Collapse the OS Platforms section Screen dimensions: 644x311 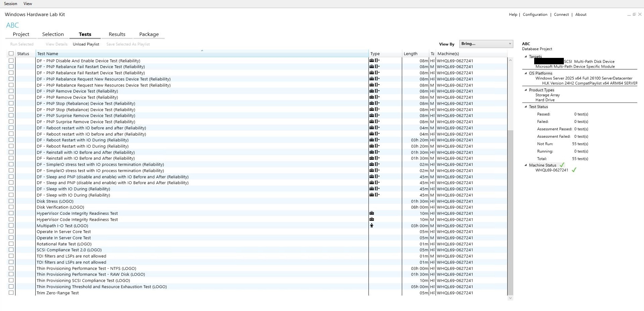point(526,73)
